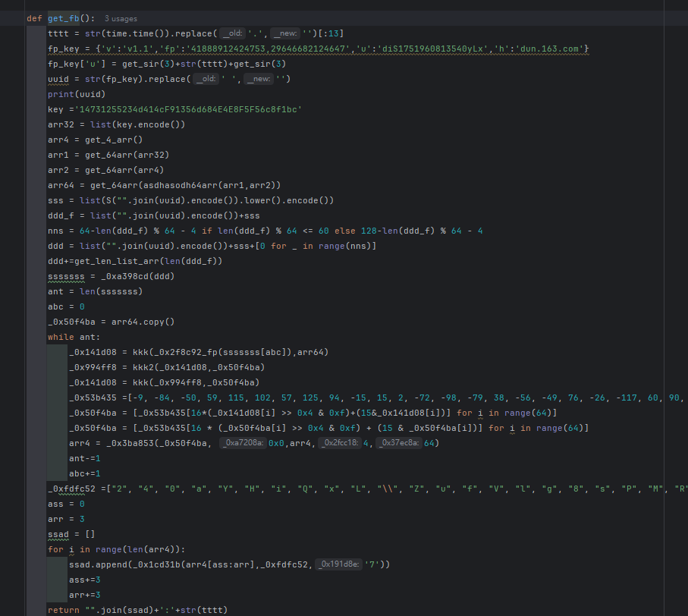
Task: Click the 'def' keyword of get_fb
Action: pyautogui.click(x=35, y=18)
